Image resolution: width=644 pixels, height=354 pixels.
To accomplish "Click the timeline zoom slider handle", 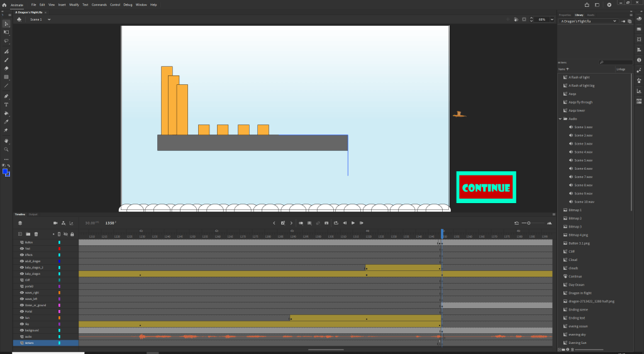I will pos(529,223).
